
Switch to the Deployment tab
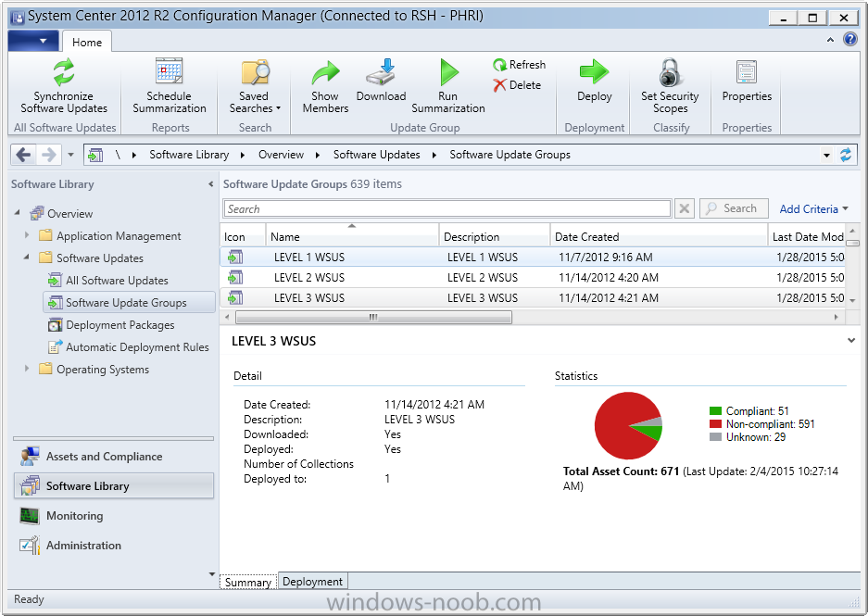click(313, 582)
